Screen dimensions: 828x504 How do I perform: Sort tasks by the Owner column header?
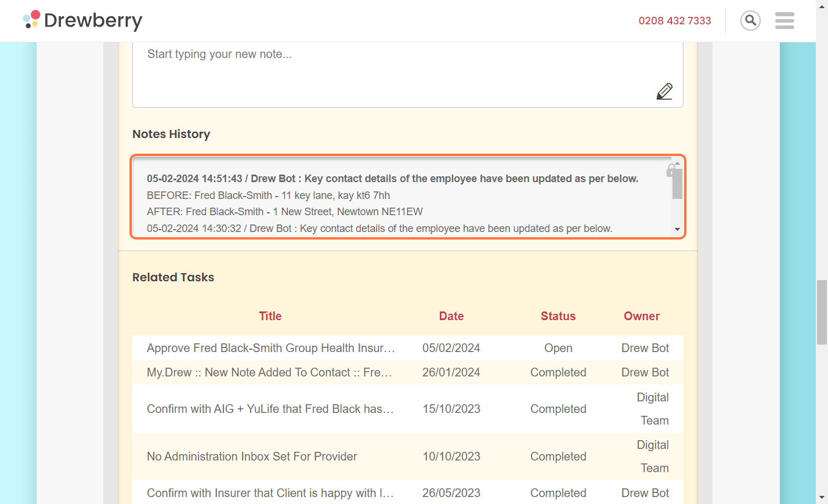coord(641,316)
